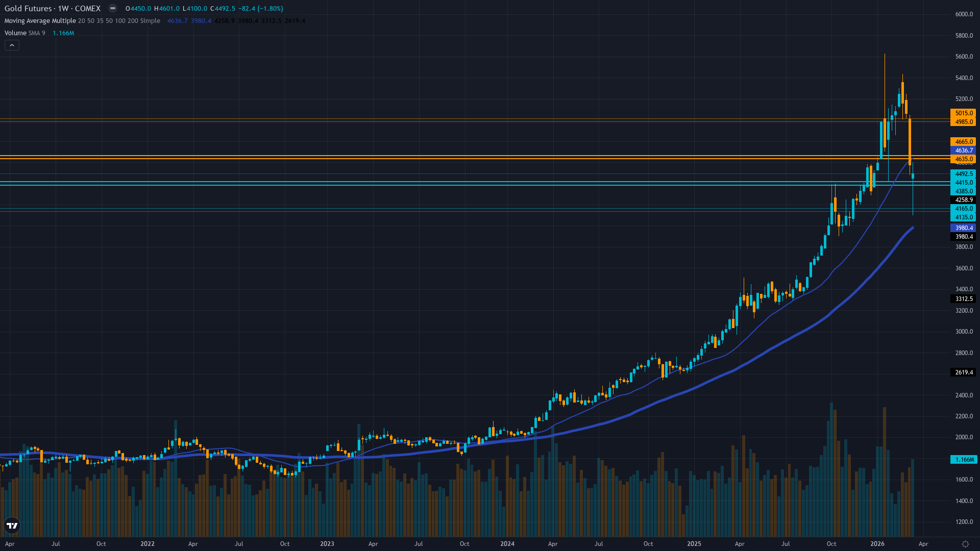The height and width of the screenshot is (551, 980).
Task: Collapse the indicator legend with the chevron button
Action: (x=12, y=45)
